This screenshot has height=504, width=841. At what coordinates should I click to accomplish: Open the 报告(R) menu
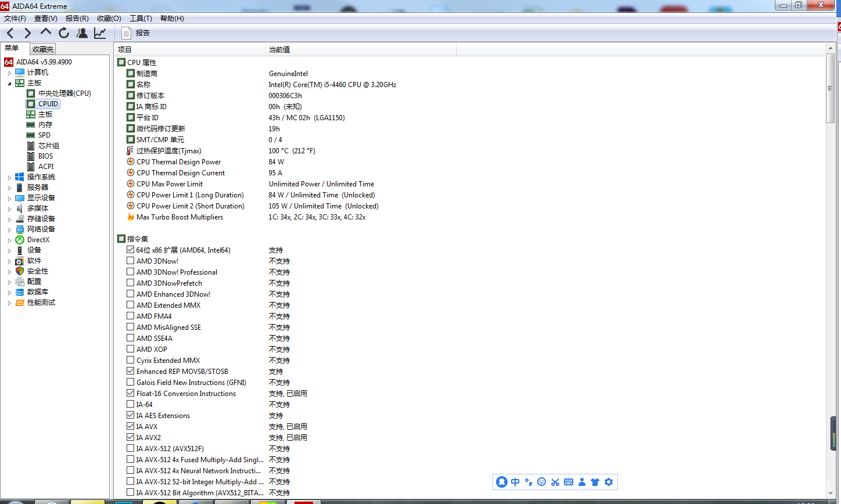[77, 19]
